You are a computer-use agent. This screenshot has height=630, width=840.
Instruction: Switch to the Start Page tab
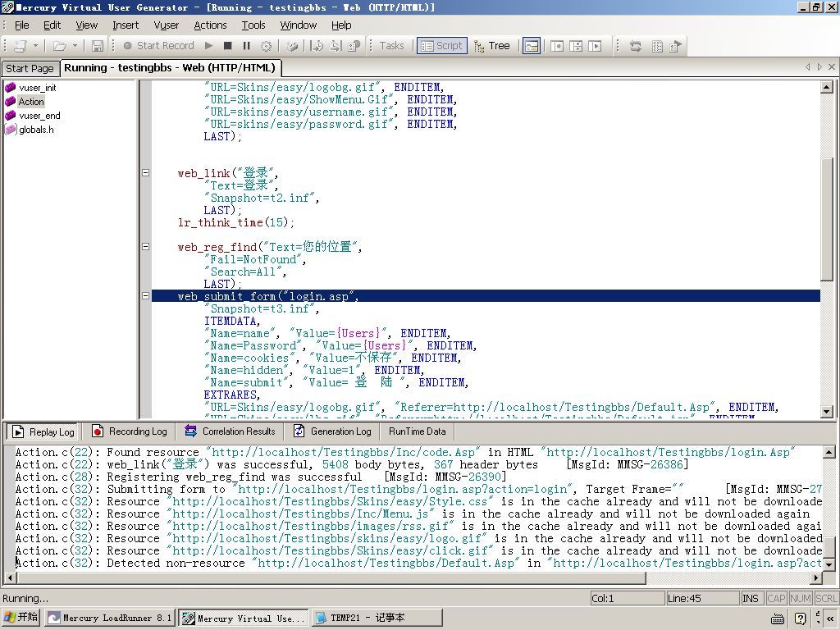pos(30,69)
